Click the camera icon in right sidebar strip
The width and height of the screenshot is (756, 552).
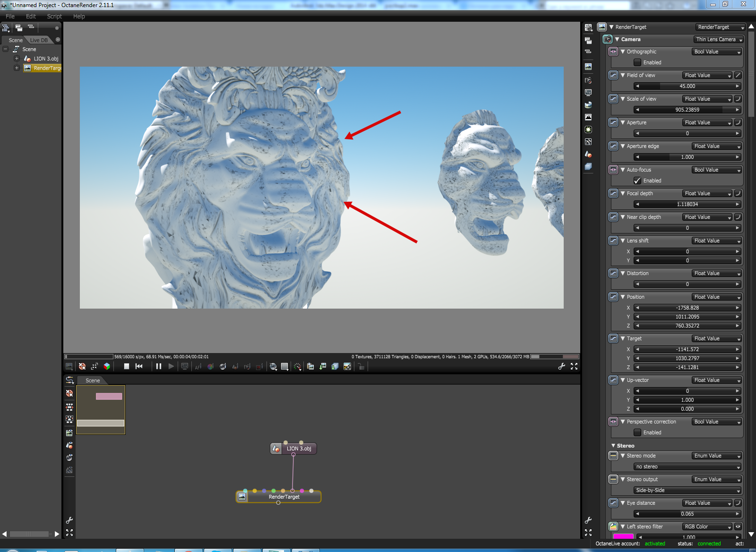[x=588, y=80]
